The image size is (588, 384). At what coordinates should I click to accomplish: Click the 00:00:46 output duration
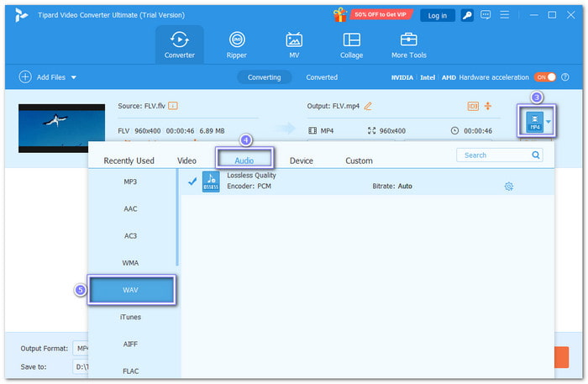pos(478,131)
